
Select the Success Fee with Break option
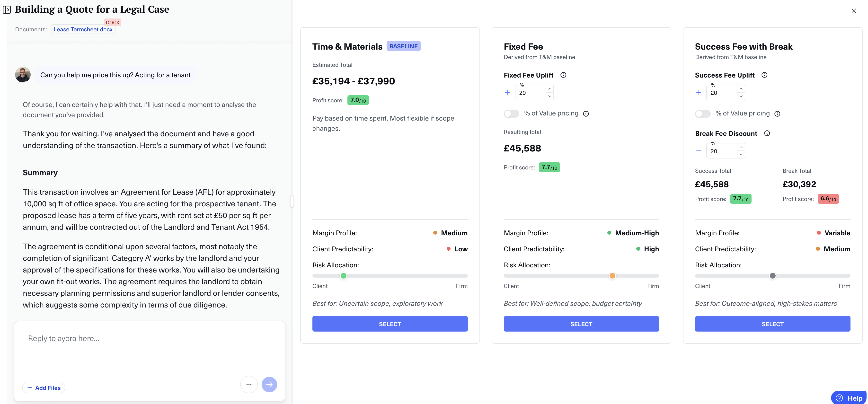[x=772, y=324]
